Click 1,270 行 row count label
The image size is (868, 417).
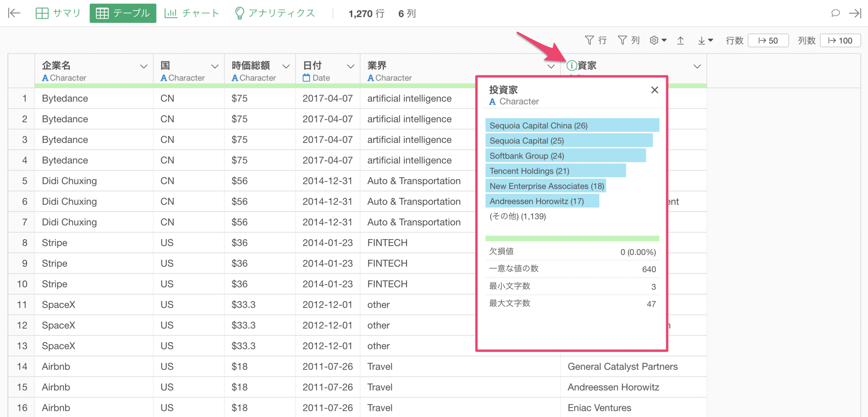pyautogui.click(x=366, y=13)
